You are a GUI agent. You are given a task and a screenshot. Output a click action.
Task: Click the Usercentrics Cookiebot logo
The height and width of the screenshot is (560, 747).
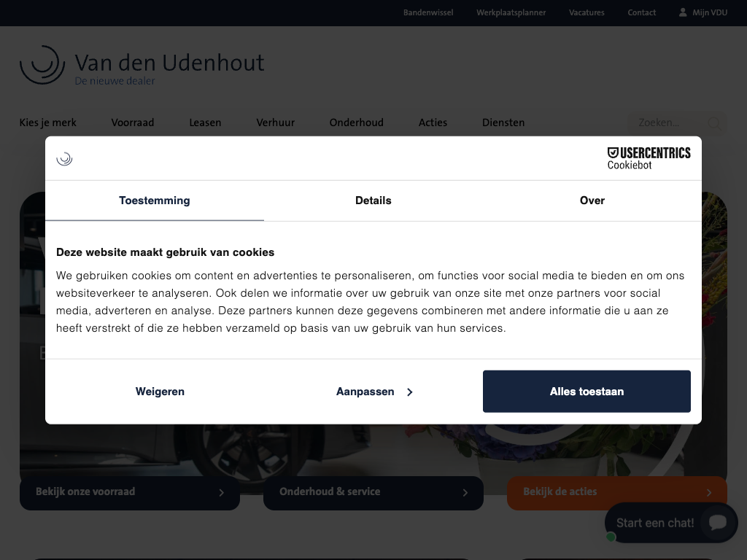pos(649,157)
